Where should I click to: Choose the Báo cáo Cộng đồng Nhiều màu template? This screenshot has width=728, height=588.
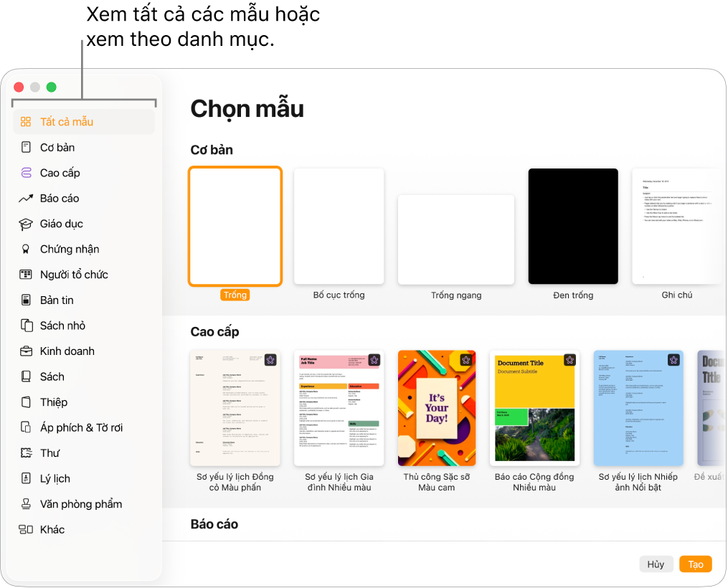pyautogui.click(x=534, y=408)
